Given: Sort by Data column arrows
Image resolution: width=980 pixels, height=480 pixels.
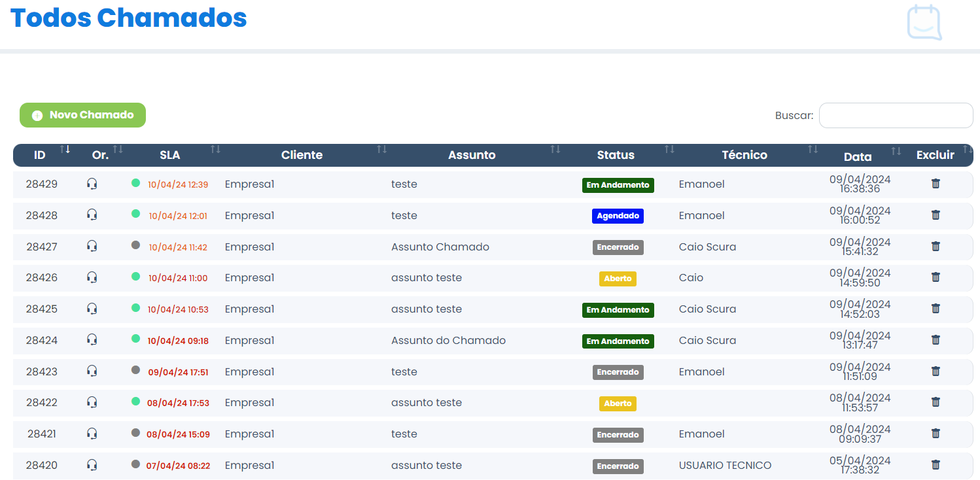Looking at the screenshot, I should pyautogui.click(x=896, y=152).
